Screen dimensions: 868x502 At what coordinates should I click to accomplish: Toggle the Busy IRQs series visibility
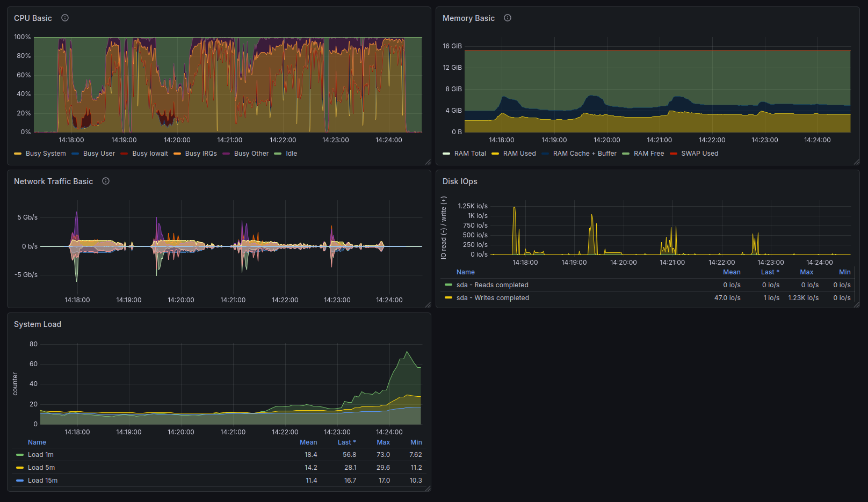[x=201, y=154]
